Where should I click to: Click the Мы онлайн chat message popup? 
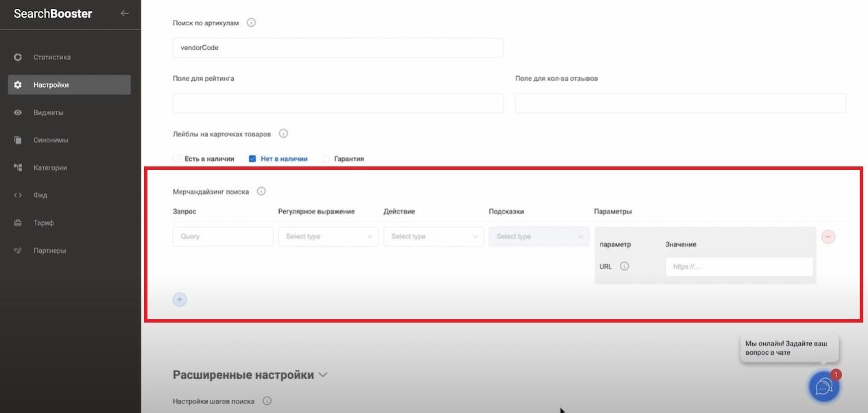tap(788, 348)
